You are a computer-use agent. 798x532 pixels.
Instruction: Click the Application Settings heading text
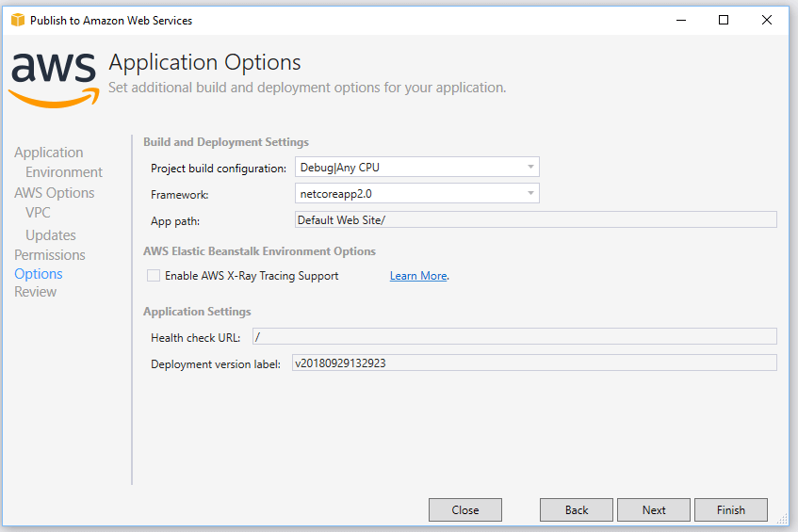point(197,312)
